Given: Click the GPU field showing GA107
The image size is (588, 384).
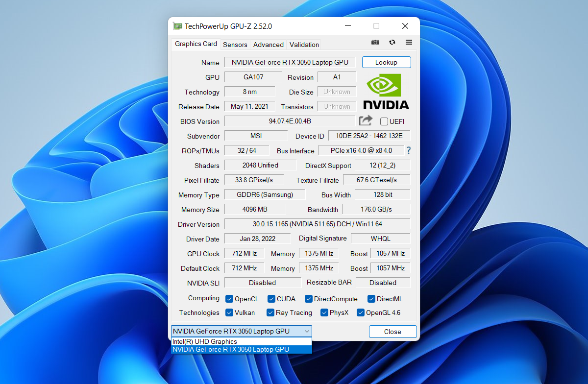Looking at the screenshot, I should 253,77.
